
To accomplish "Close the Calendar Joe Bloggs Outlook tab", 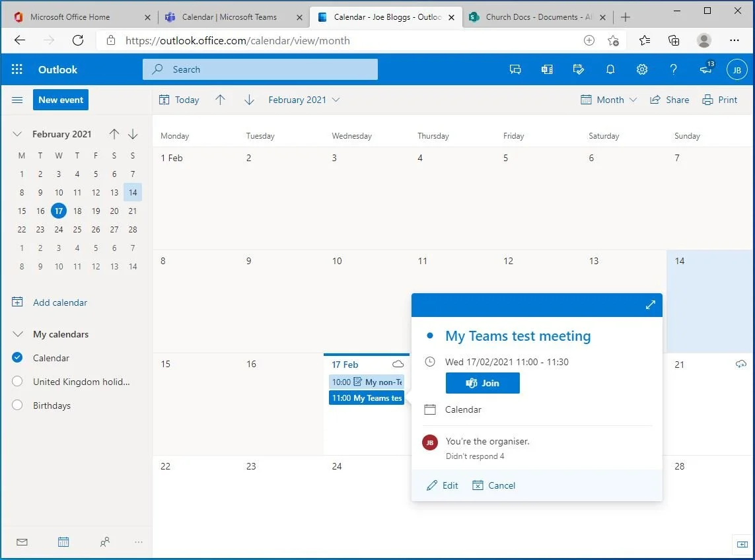I will [452, 17].
